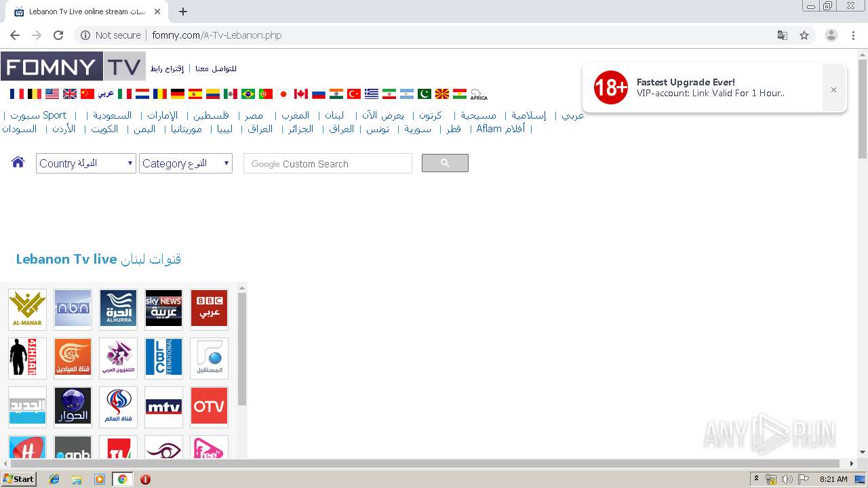Viewport: 868px width, 488px height.
Task: Click the page horizontal scrollbar
Action: coord(424,464)
